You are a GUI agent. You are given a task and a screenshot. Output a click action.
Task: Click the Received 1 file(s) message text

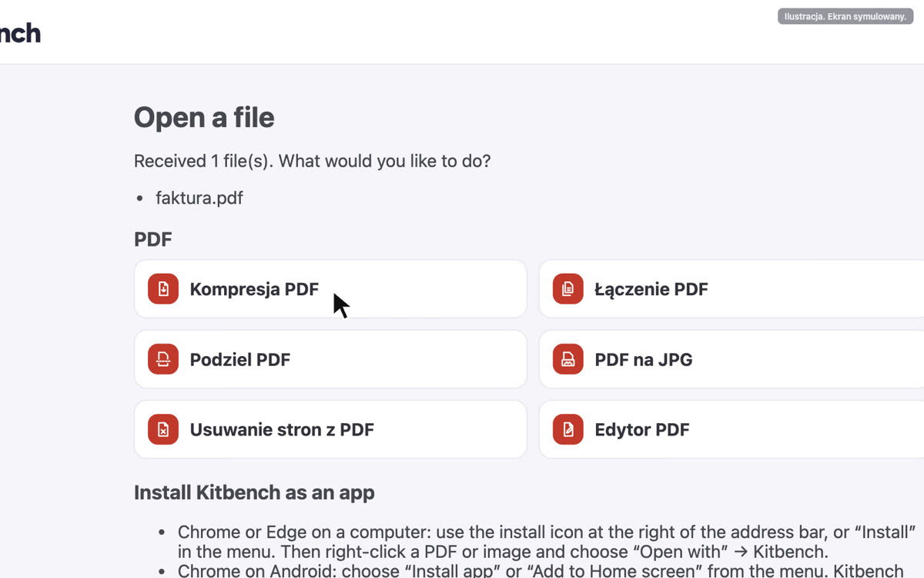tap(313, 161)
